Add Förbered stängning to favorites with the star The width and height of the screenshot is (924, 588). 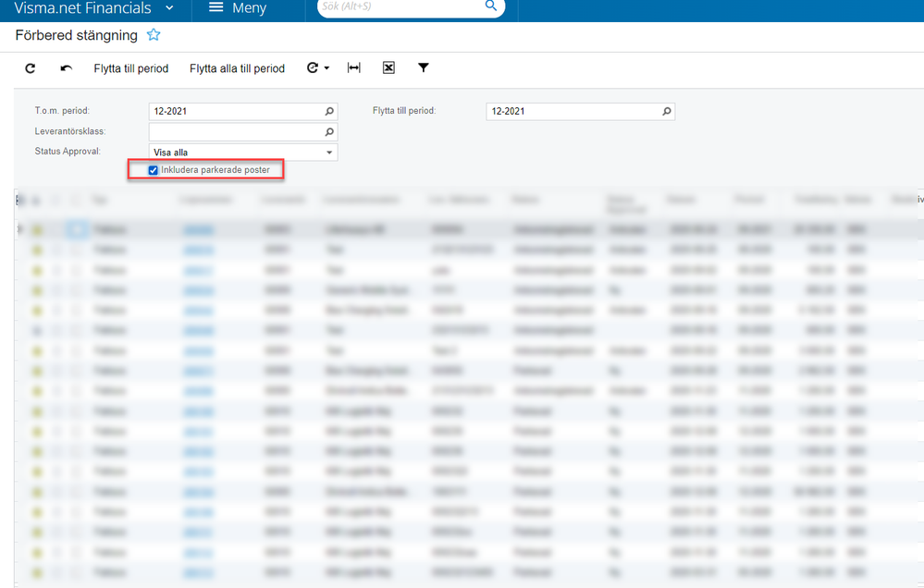click(154, 35)
